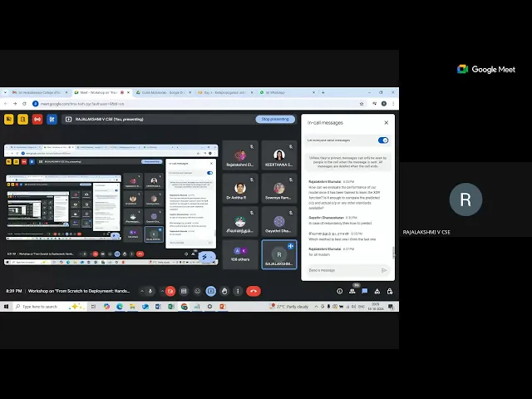Expand the microphone audio settings chevron
Screen dimensions: 532x399
142,291
